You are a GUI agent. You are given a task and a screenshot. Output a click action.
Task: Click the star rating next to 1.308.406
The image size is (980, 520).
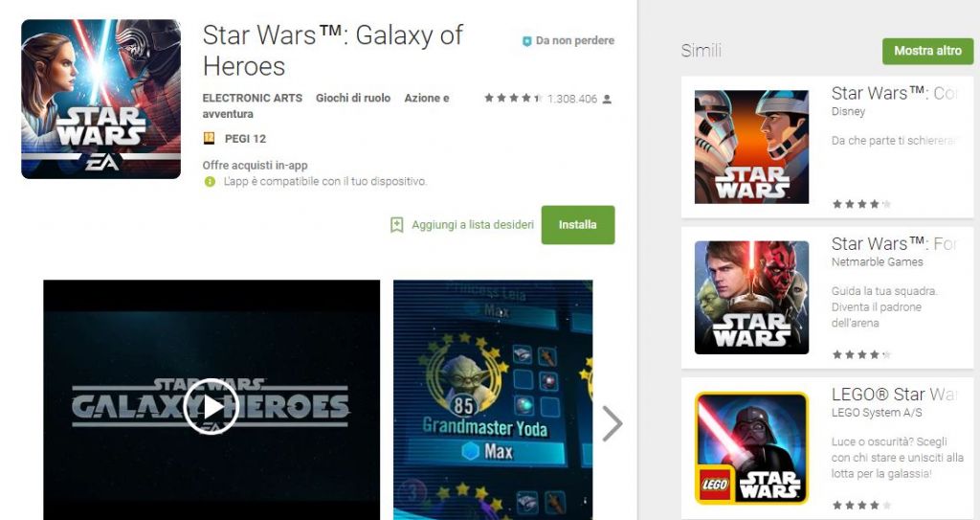pyautogui.click(x=513, y=99)
